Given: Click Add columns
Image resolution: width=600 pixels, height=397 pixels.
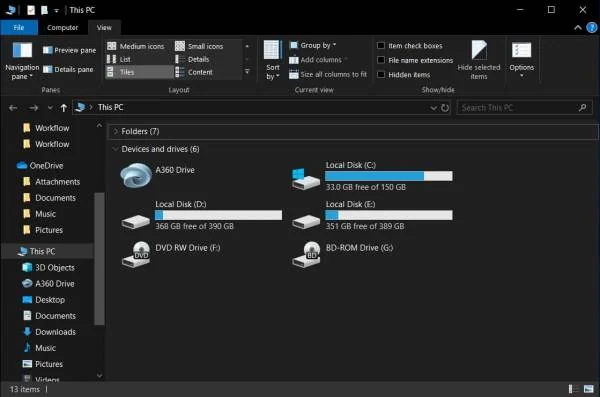Looking at the screenshot, I should (x=318, y=60).
